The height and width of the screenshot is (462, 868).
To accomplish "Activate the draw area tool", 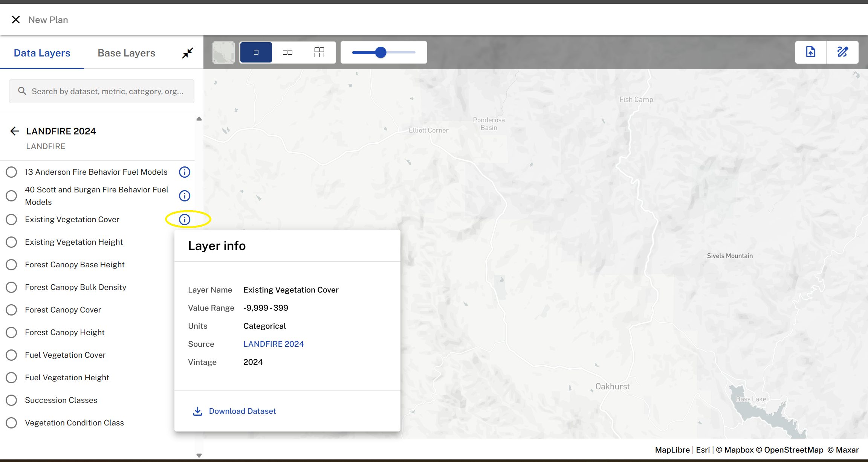I will point(842,52).
